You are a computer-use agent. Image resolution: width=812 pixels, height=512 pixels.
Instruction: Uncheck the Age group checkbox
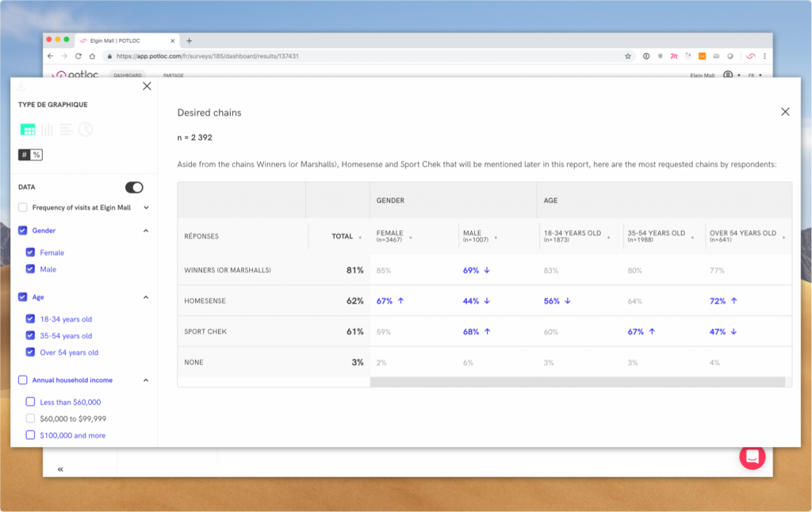23,297
